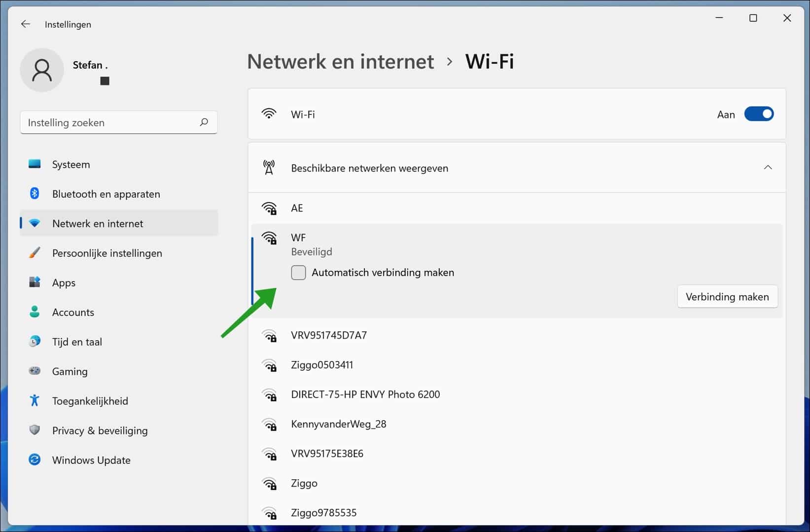Screen dimensions: 810x532
Task: Go back via Netwerk en internet breadcrumb
Action: (340, 61)
